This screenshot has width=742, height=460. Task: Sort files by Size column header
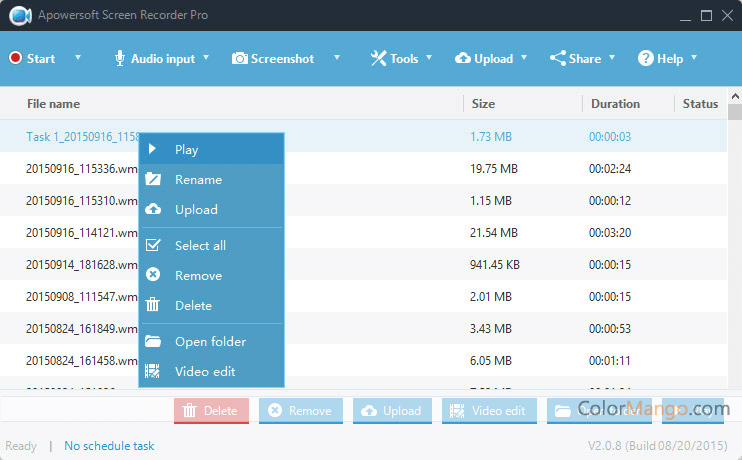(482, 104)
